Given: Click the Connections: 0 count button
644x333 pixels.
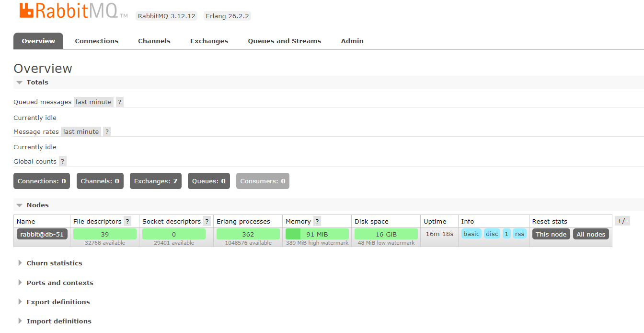Looking at the screenshot, I should click(x=42, y=181).
